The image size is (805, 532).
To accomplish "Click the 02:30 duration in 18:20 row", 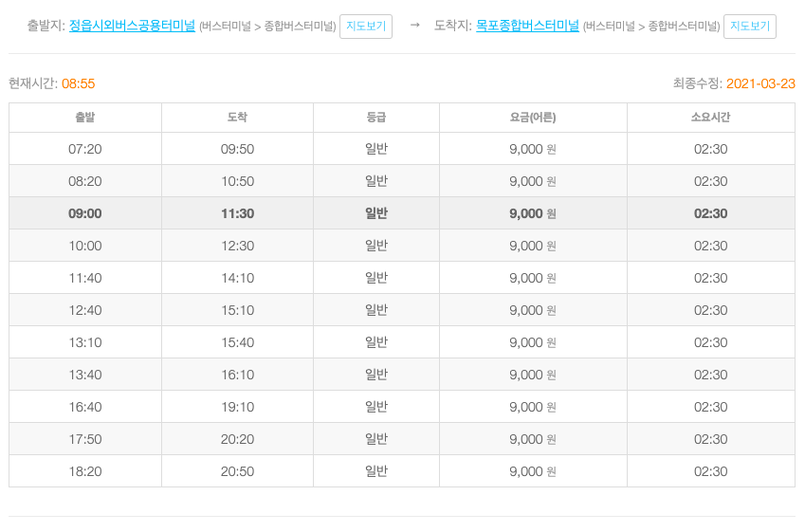I will pyautogui.click(x=710, y=471).
